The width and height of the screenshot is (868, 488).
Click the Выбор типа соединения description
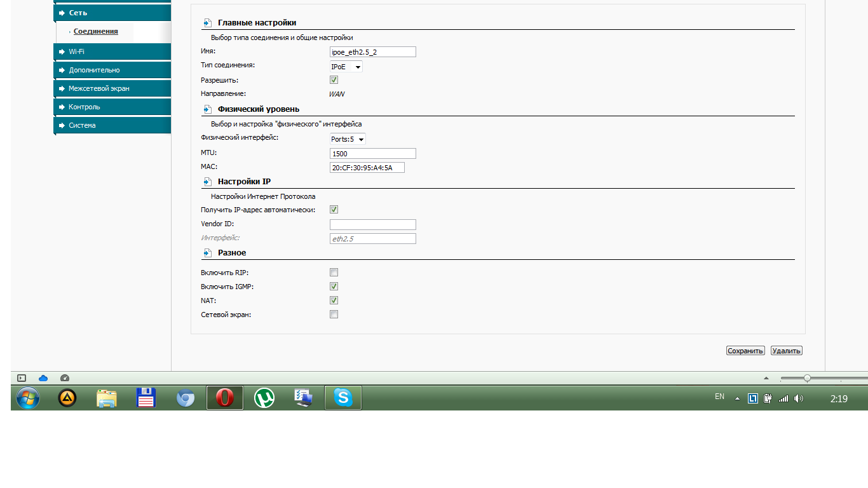click(281, 37)
